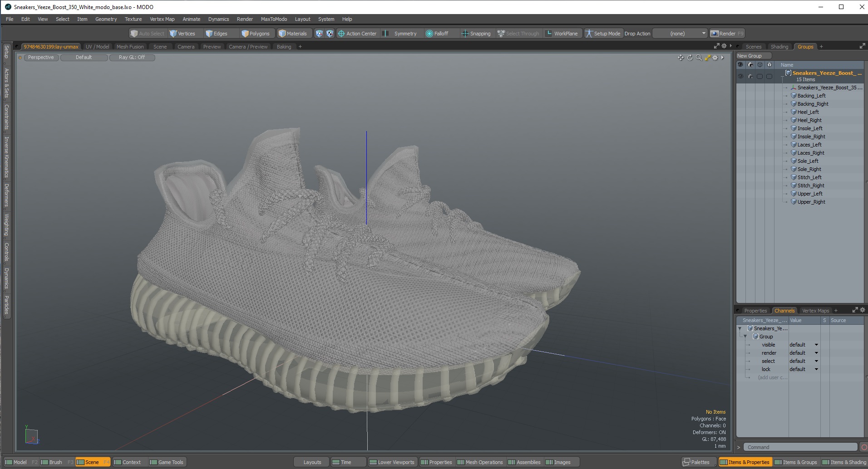868x469 pixels.
Task: Open the Vertex Map menu
Action: tap(162, 19)
